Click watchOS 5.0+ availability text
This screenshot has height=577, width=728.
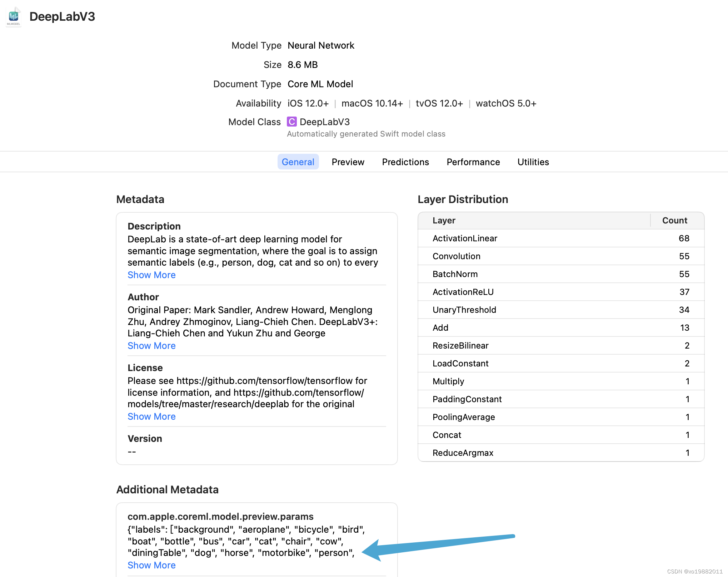pos(506,103)
